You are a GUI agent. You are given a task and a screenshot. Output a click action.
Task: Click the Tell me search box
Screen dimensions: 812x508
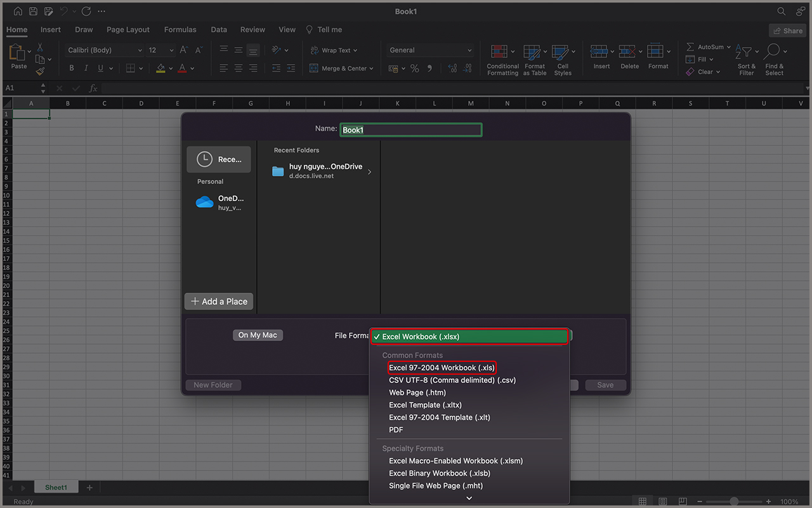pyautogui.click(x=324, y=30)
